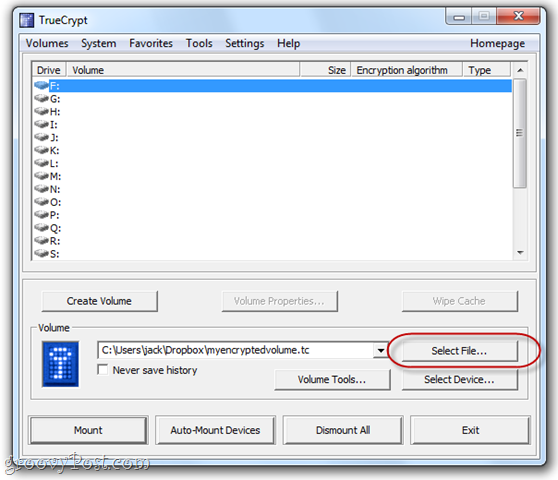
Task: Click the Select File... button
Action: tap(459, 351)
